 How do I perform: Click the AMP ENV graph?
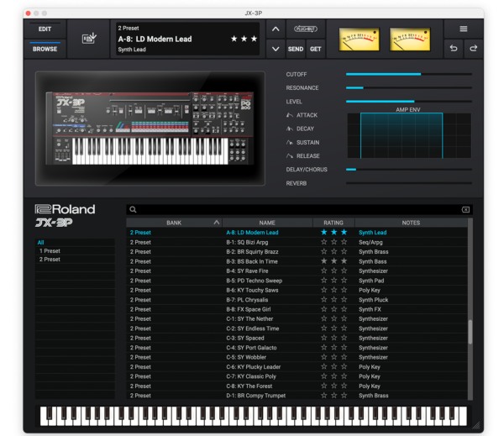pos(409,135)
